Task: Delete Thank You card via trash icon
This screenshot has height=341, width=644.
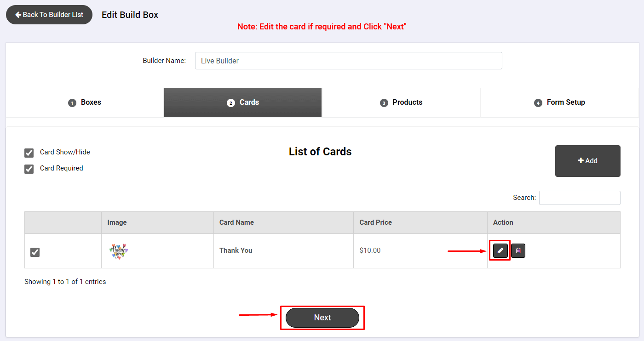Action: [x=518, y=250]
